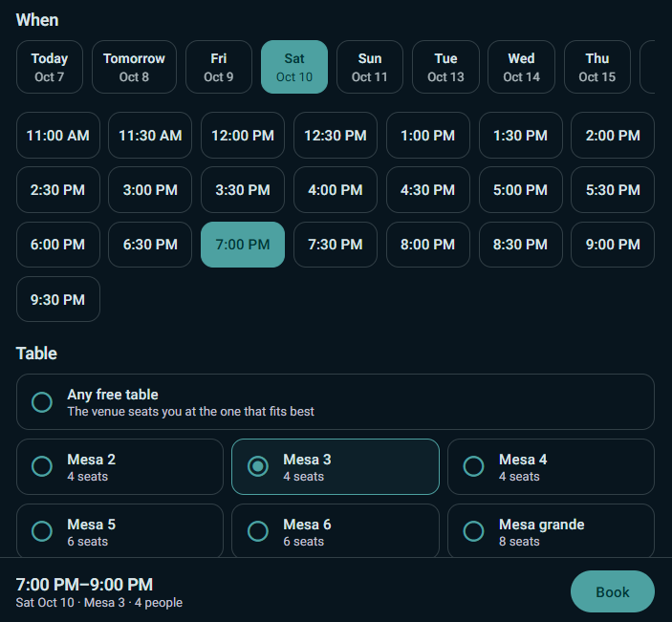
Task: Select the 5:30 PM time slot
Action: click(613, 190)
